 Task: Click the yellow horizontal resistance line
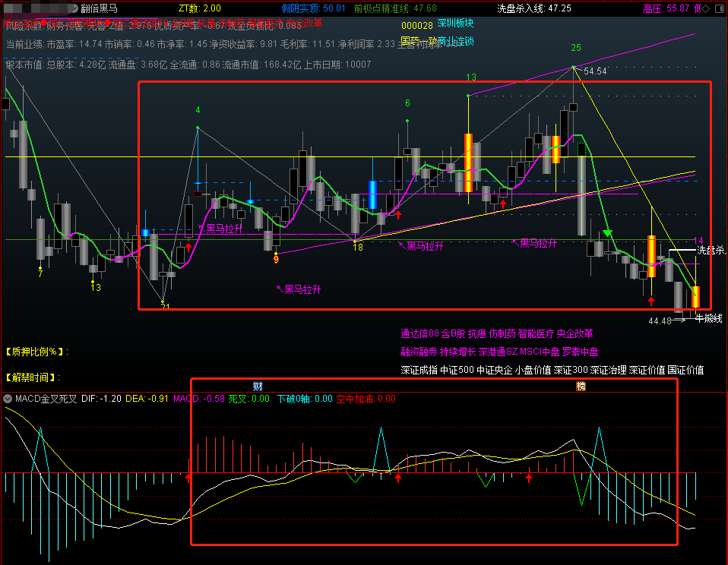coord(350,156)
